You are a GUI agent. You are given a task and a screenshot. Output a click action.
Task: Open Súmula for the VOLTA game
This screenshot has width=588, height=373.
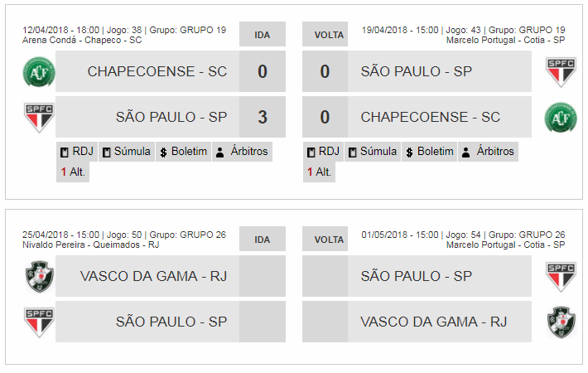coord(373,152)
